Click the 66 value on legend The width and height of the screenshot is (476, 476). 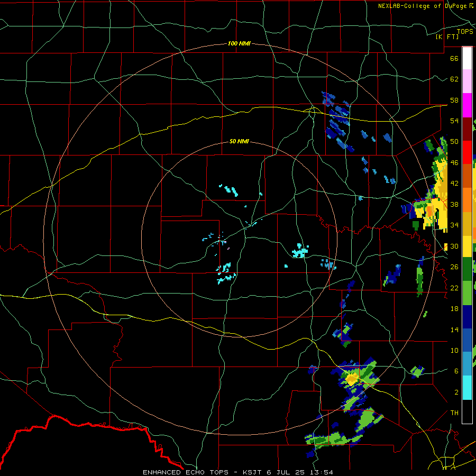[x=454, y=58]
